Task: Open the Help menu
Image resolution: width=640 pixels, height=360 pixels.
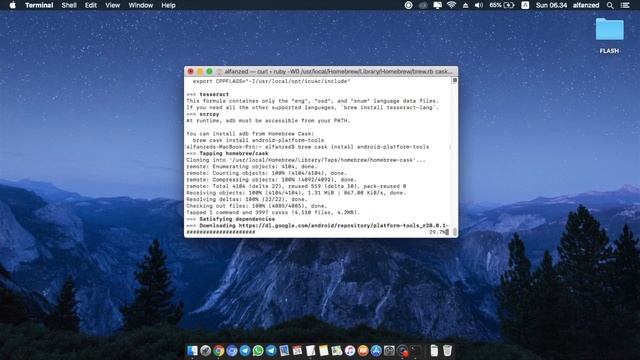Action: 168,5
